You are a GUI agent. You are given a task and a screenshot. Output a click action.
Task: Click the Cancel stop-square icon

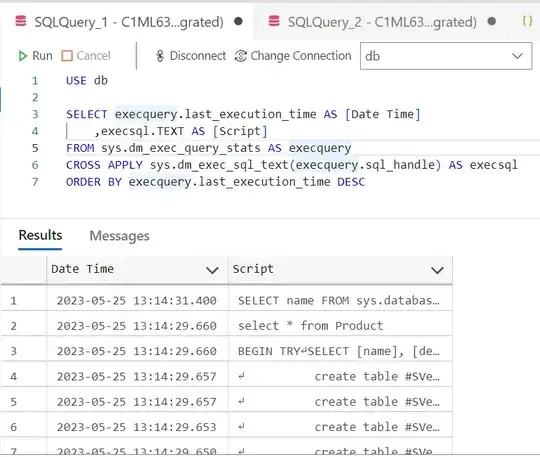point(67,56)
